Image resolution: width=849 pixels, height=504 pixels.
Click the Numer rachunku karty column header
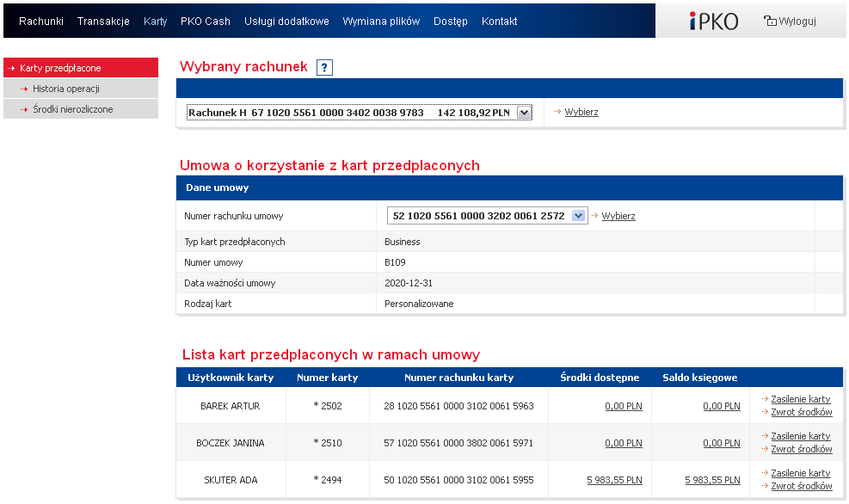458,378
